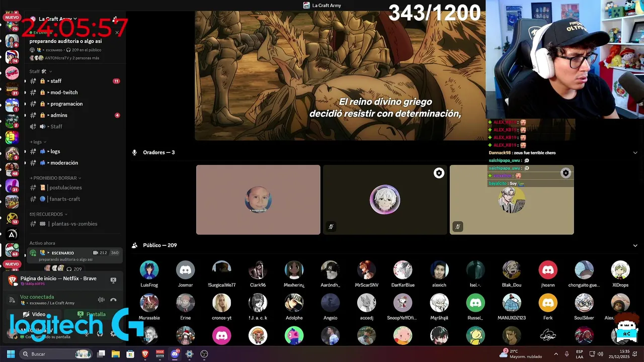The height and width of the screenshot is (362, 644).
Task: Click the ESP LAA language indicator
Action: tap(580, 354)
